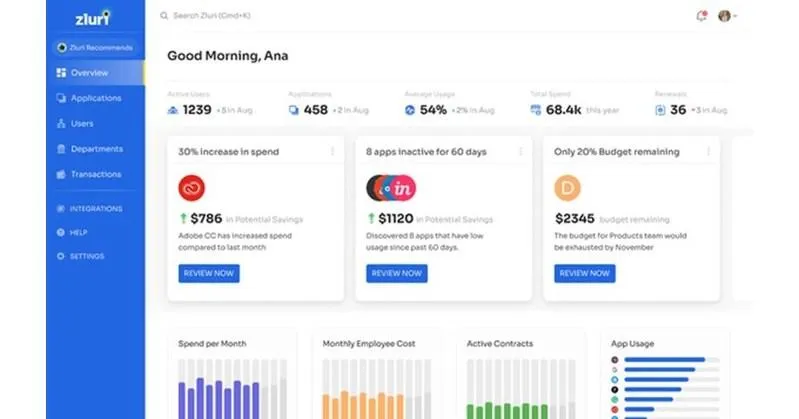The width and height of the screenshot is (799, 419).
Task: Click the top App Usage progress bar
Action: 672,360
